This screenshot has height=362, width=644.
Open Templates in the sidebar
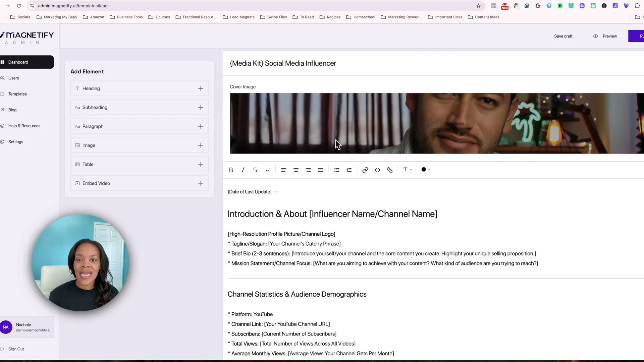(x=17, y=94)
